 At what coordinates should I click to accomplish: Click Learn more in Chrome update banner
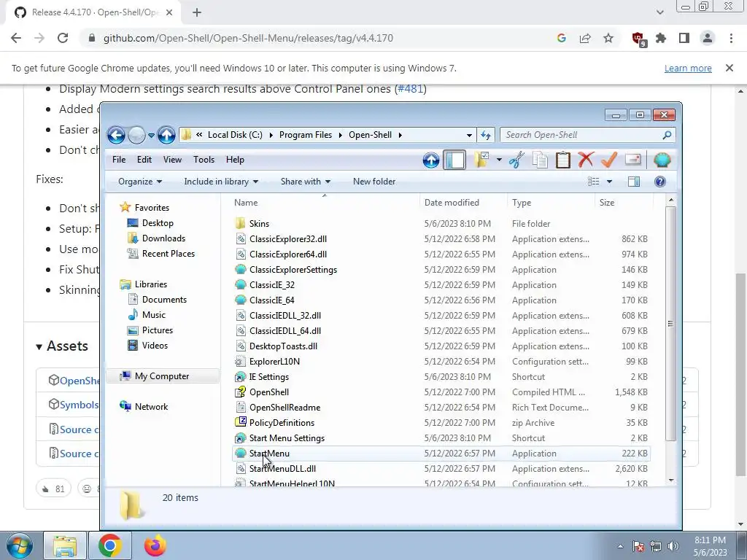click(688, 68)
